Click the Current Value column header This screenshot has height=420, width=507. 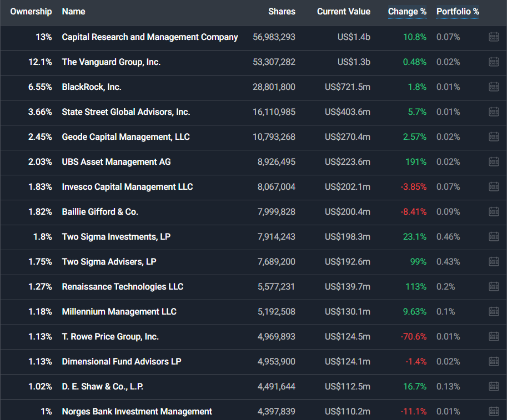pos(343,12)
